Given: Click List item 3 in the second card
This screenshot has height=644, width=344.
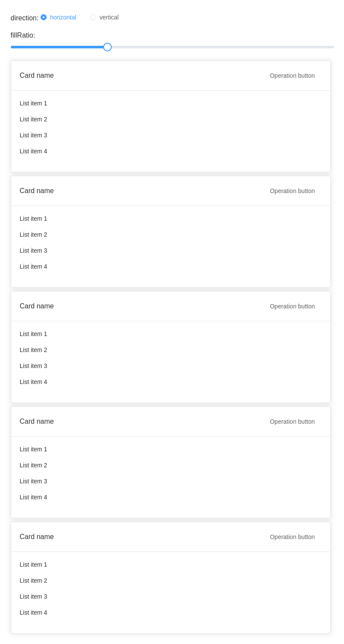Looking at the screenshot, I should point(33,251).
